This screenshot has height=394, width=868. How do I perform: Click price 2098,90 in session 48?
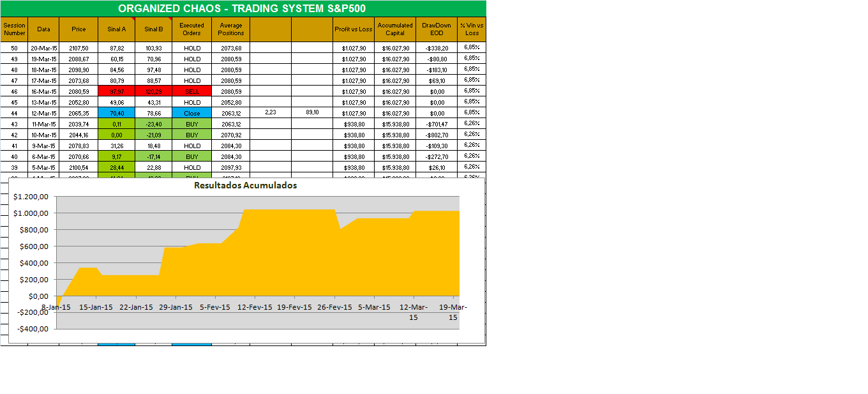point(79,70)
